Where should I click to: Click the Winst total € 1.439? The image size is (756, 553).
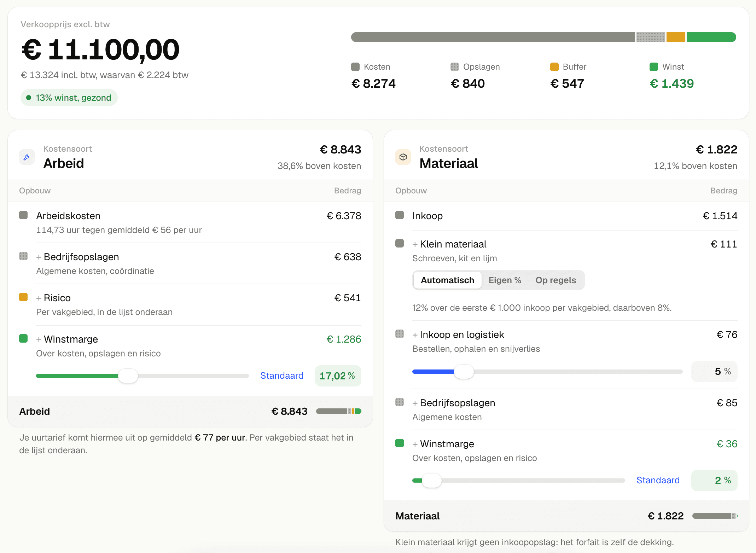pos(672,83)
